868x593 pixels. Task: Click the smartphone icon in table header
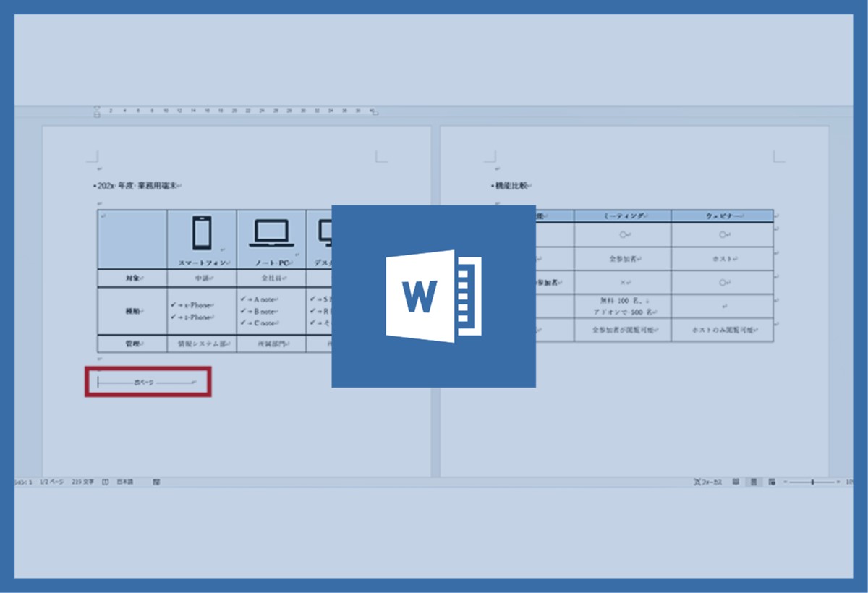202,234
